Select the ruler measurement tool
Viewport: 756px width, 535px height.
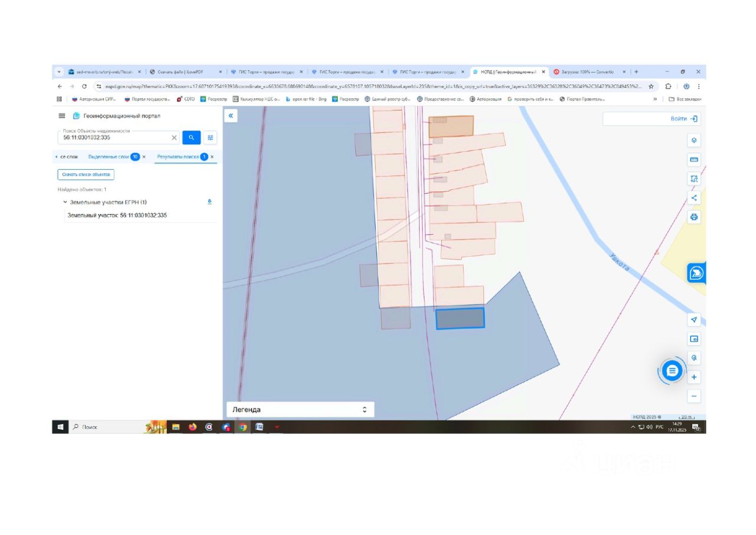(694, 160)
